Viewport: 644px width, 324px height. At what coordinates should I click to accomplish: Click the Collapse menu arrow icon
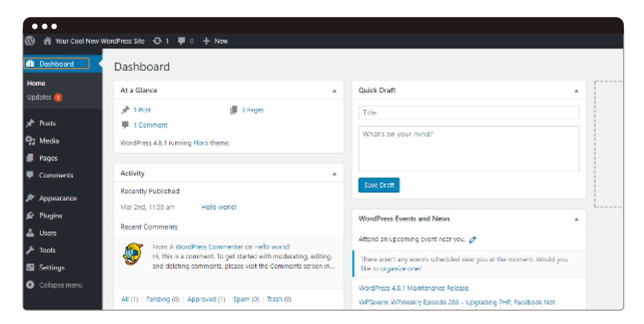30,285
